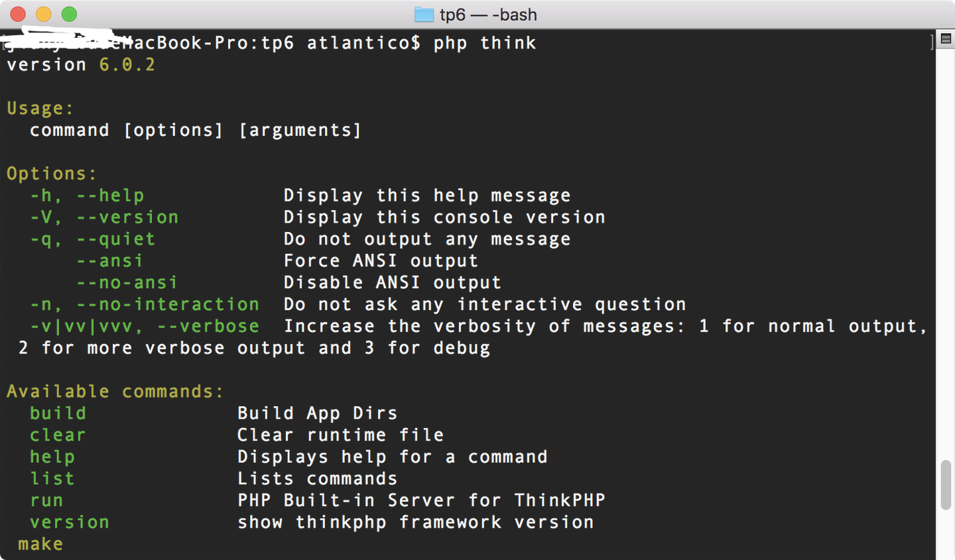
Task: Click the "Force ANSI output" description
Action: [381, 261]
